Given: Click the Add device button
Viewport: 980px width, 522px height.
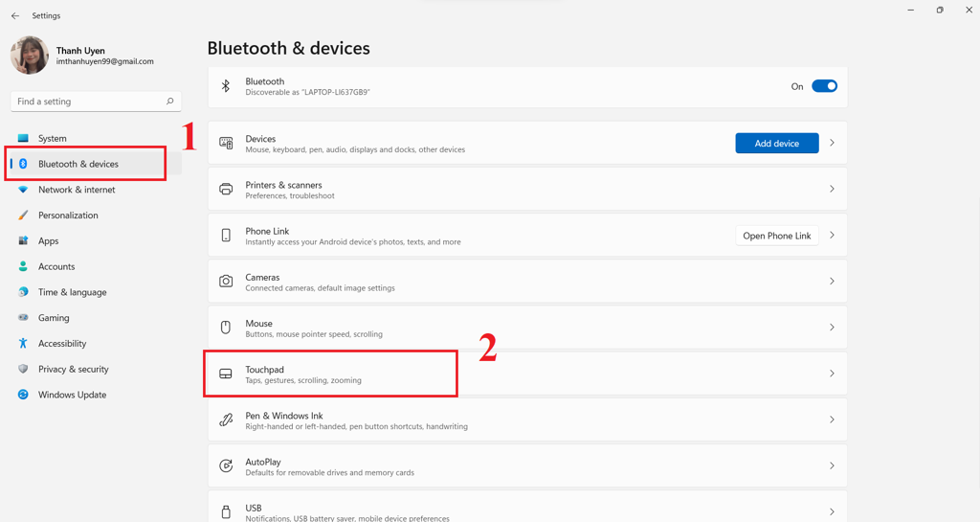Looking at the screenshot, I should coord(777,143).
